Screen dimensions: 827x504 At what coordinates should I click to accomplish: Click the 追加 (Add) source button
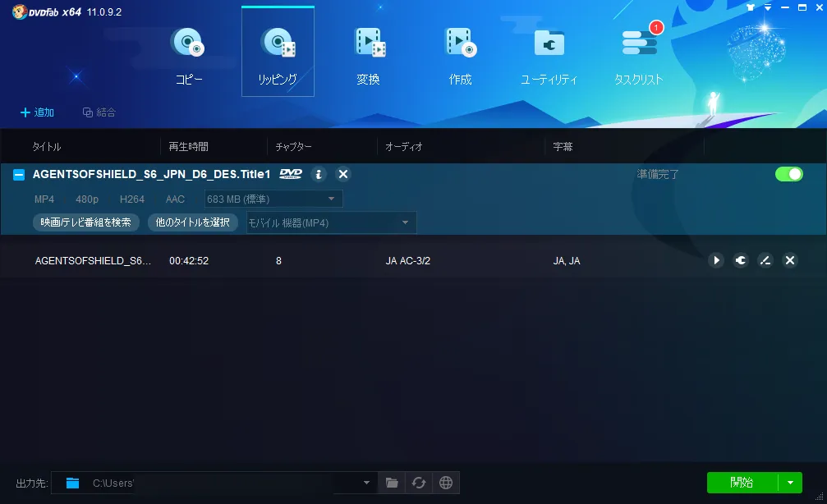click(37, 112)
